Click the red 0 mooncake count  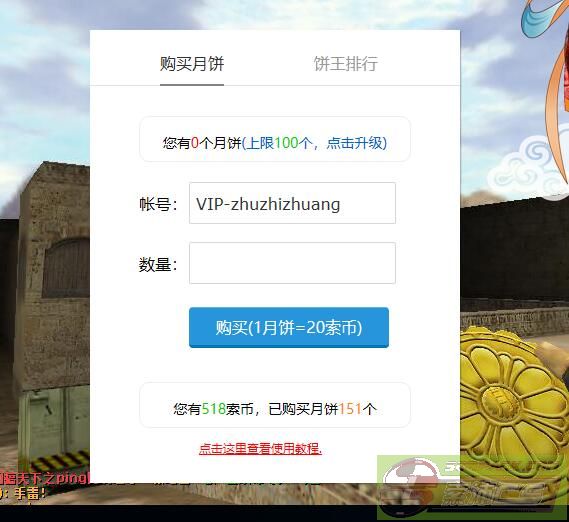point(195,143)
